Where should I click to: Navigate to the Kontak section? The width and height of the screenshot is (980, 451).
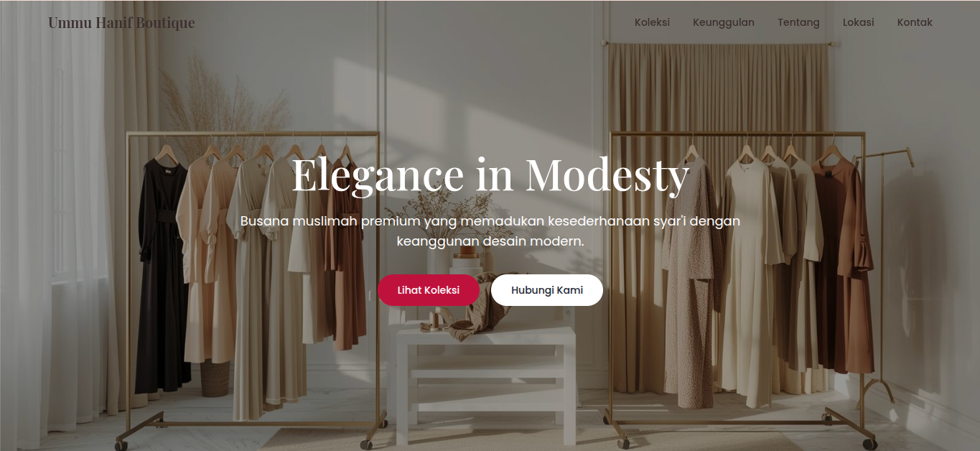click(915, 22)
